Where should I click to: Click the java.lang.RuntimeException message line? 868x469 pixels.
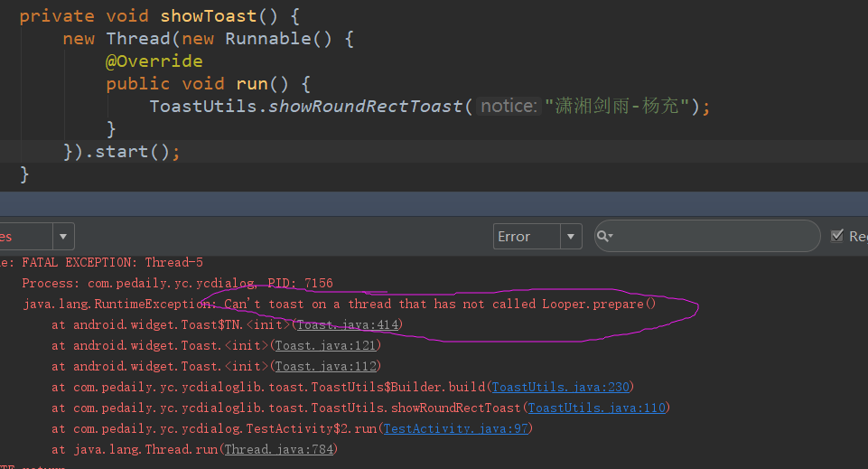coord(340,304)
